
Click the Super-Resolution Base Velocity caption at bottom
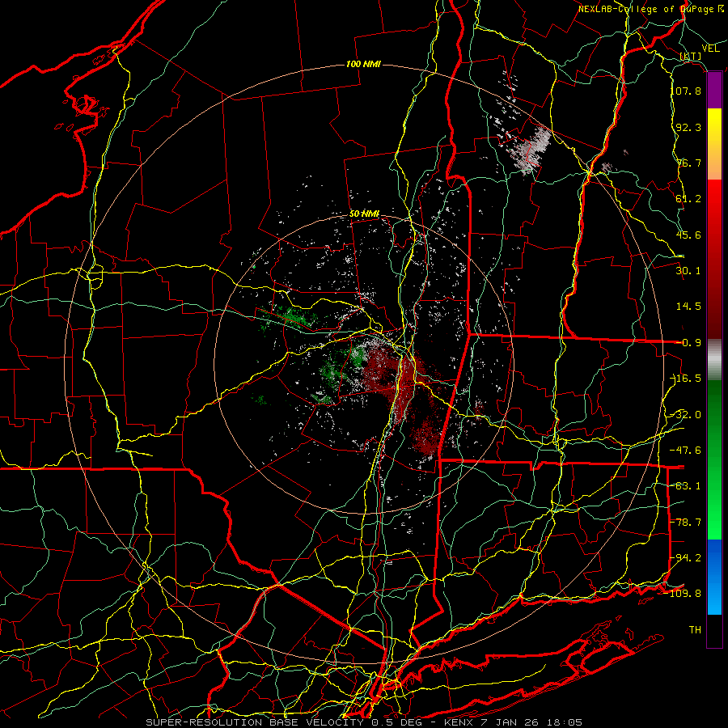coord(365,722)
